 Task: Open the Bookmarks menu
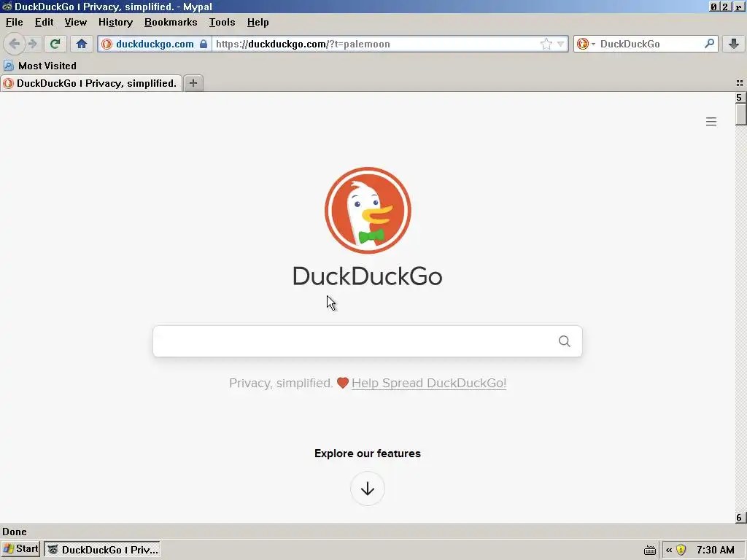click(x=171, y=23)
